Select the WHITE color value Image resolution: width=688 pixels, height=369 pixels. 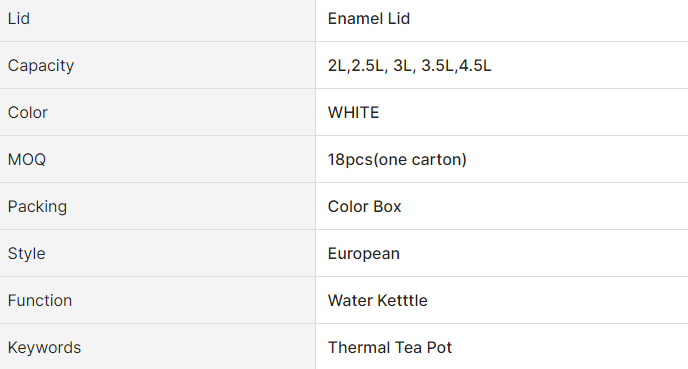[x=353, y=113]
